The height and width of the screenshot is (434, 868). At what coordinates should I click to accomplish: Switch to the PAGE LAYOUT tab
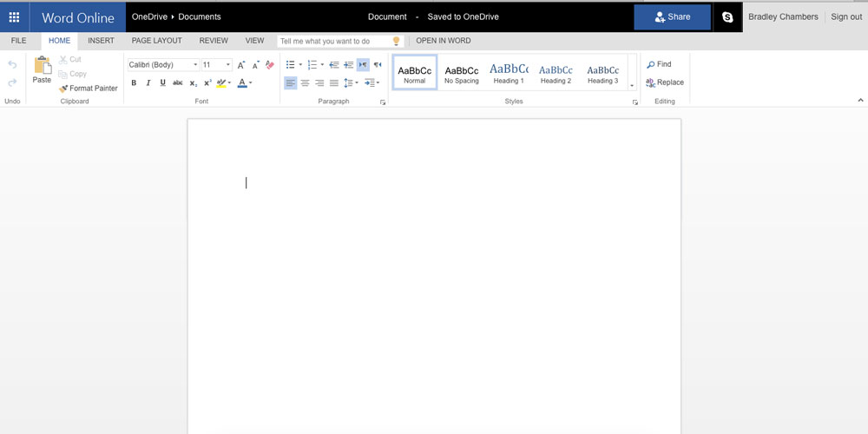[x=156, y=41]
